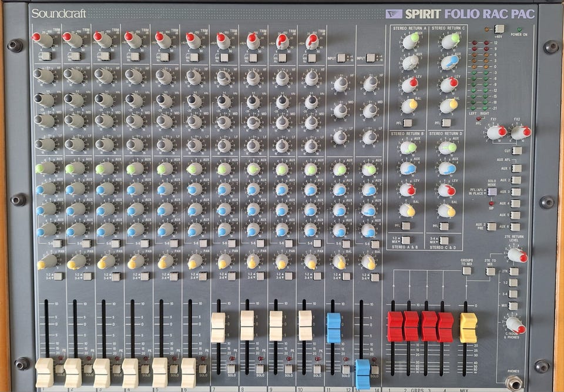
Task: Click the red SIP indicator LED
Action: coord(491,203)
